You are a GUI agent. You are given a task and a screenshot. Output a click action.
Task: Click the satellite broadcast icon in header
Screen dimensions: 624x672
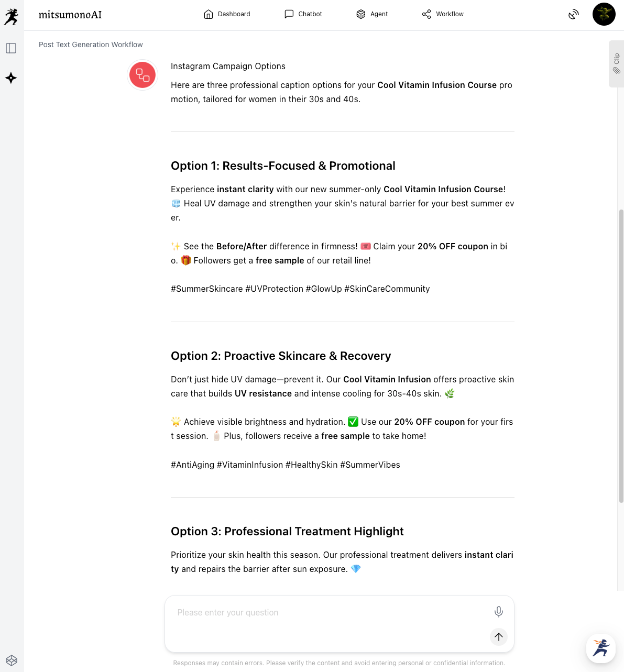[x=574, y=14]
